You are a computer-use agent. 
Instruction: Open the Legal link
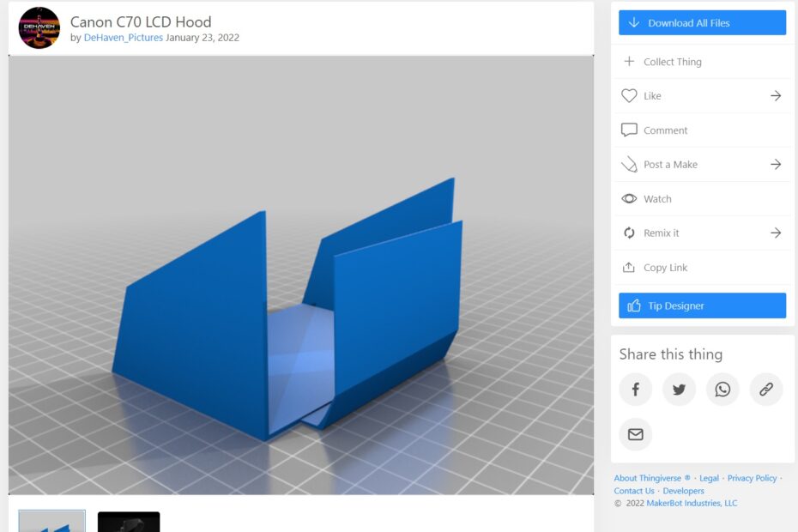[x=709, y=478]
